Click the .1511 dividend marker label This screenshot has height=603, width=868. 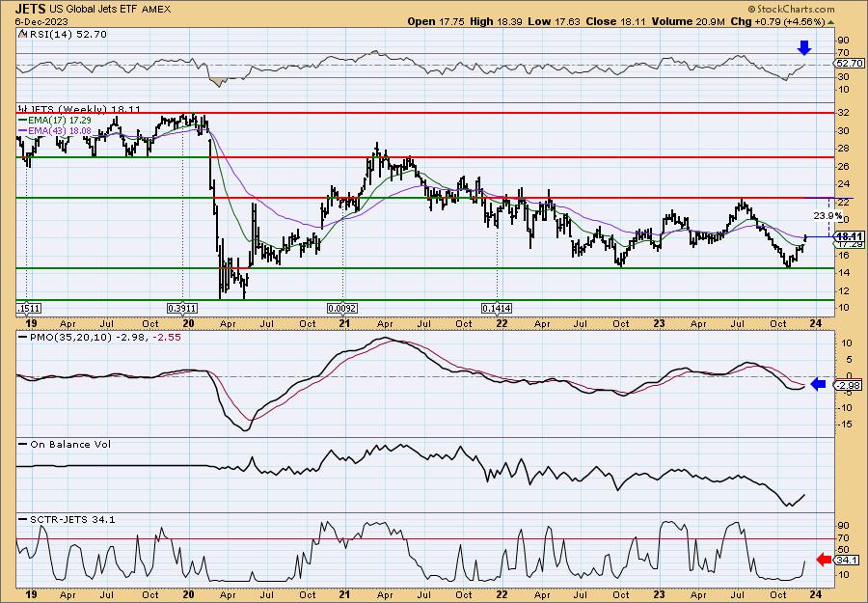click(x=29, y=308)
